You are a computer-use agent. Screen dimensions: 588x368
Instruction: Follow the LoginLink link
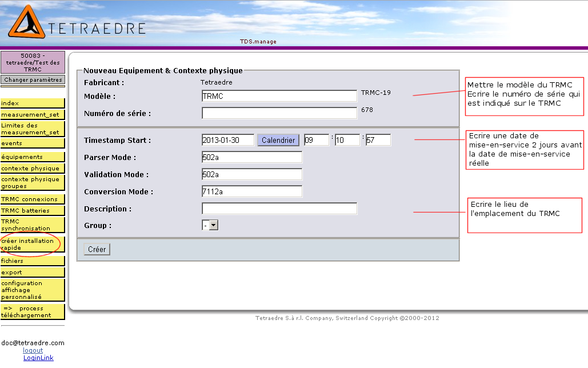point(38,358)
